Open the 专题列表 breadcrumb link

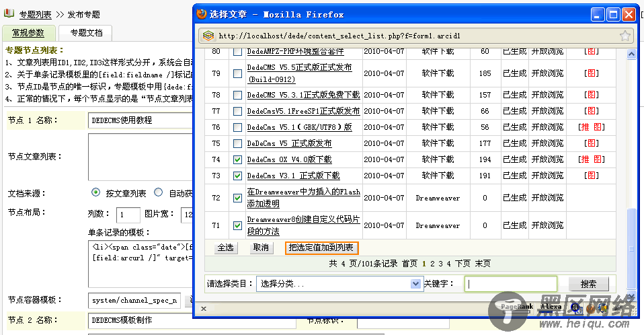click(36, 15)
